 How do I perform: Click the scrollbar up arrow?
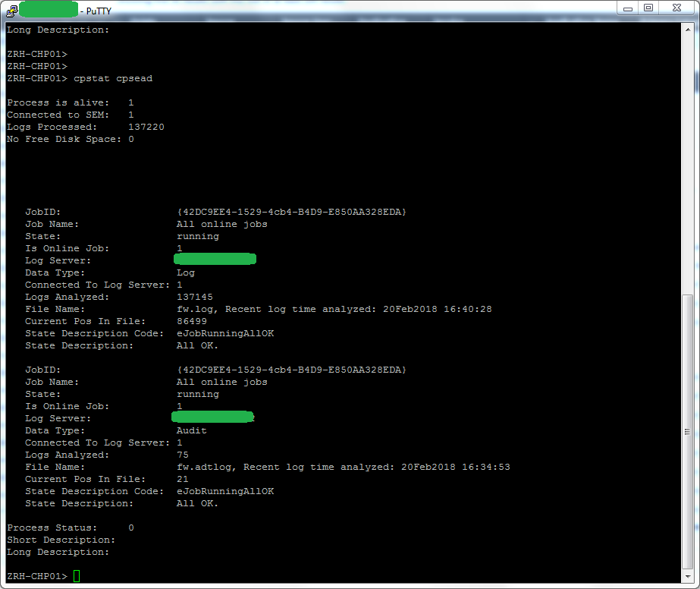pos(688,29)
